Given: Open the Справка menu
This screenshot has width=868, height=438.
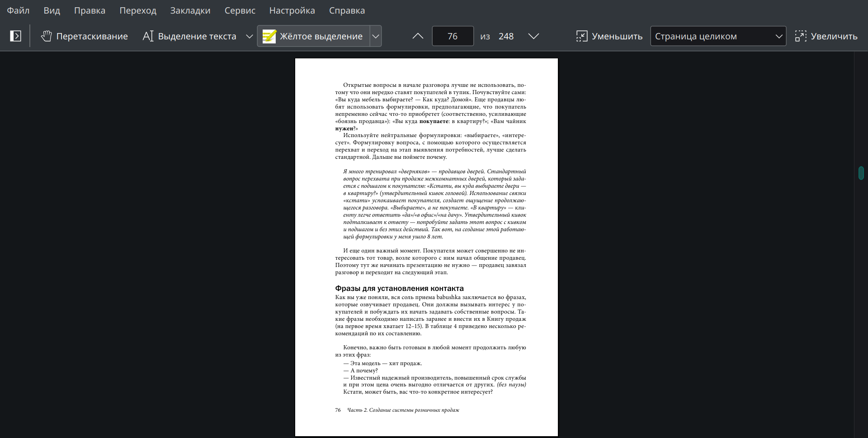Looking at the screenshot, I should pyautogui.click(x=347, y=10).
